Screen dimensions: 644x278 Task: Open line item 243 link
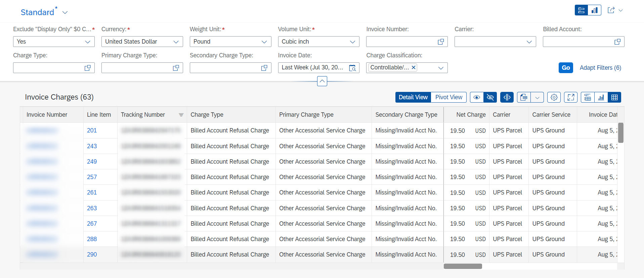[x=92, y=146]
